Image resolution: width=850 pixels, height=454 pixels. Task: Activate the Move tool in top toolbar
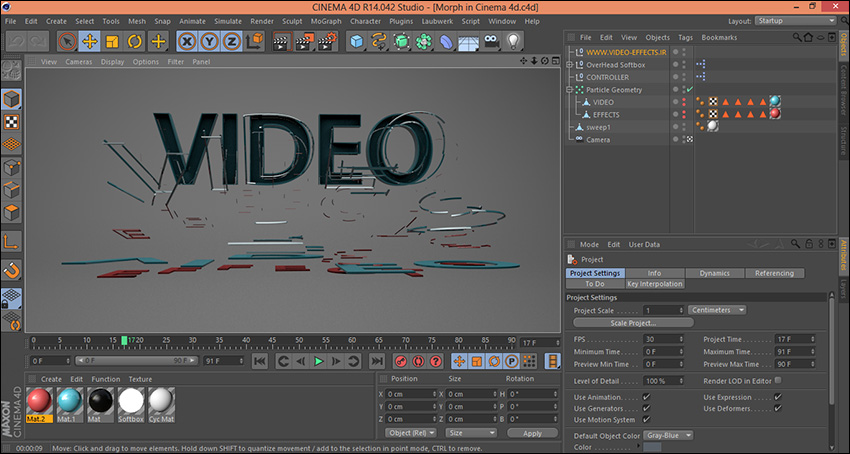click(89, 41)
